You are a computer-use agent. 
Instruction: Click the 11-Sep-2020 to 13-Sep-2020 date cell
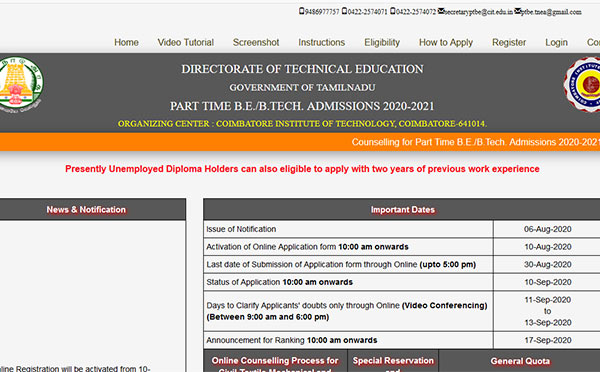[x=548, y=311]
